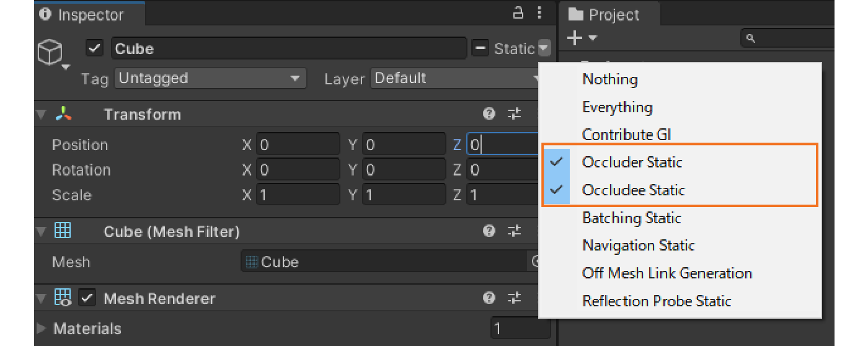Select Everything in the Static flags menu
The image size is (868, 346).
[x=617, y=107]
